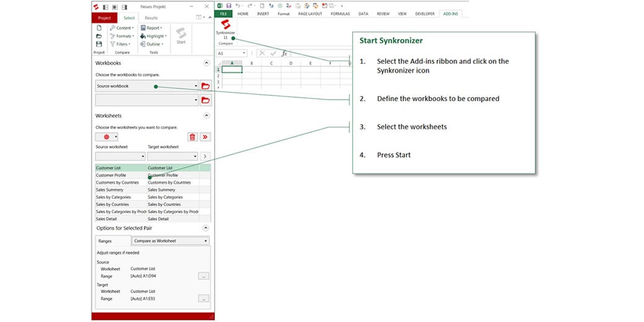Save the project with the floppy icon

click(x=99, y=43)
